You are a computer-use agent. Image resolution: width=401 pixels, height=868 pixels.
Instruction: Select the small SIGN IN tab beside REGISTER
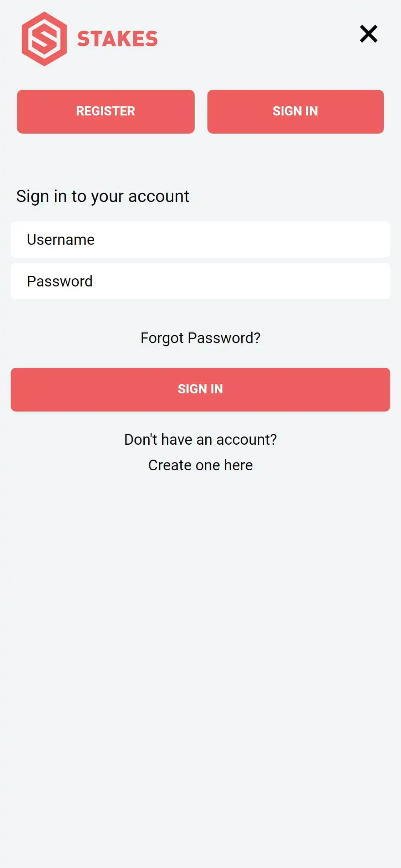point(295,112)
